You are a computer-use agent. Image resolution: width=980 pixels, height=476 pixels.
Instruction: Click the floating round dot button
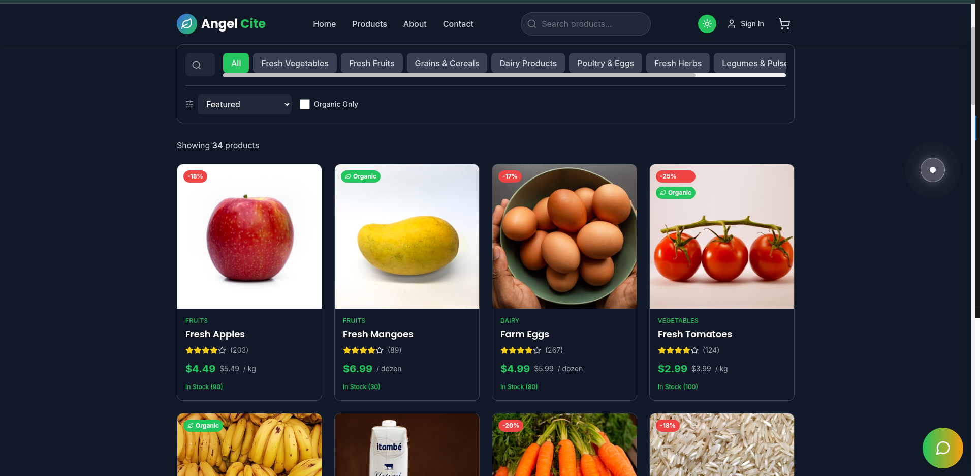(x=933, y=170)
